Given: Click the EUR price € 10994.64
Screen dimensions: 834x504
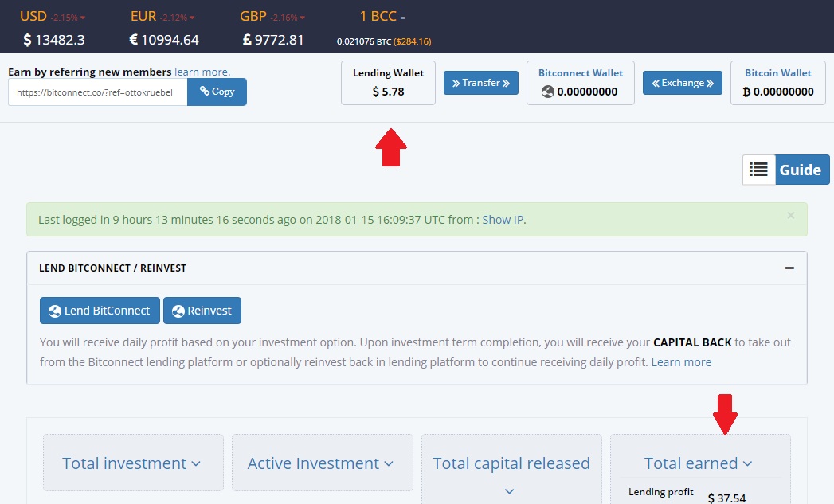Looking at the screenshot, I should tap(164, 40).
